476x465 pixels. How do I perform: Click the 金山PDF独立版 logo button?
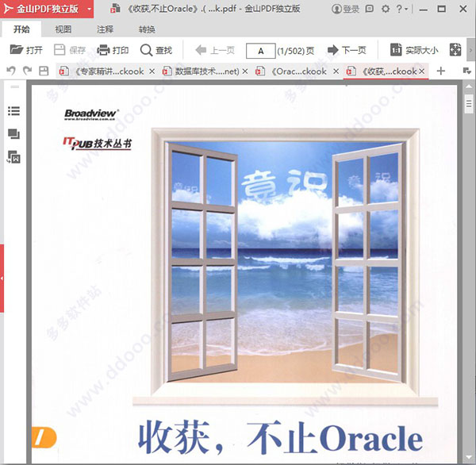[x=42, y=9]
